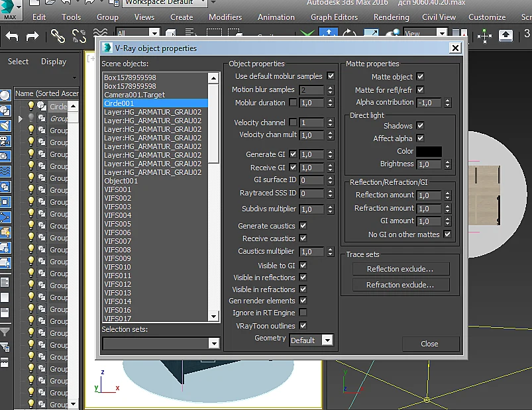Open the Rendering menu
The width and height of the screenshot is (532, 410).
coord(391,17)
